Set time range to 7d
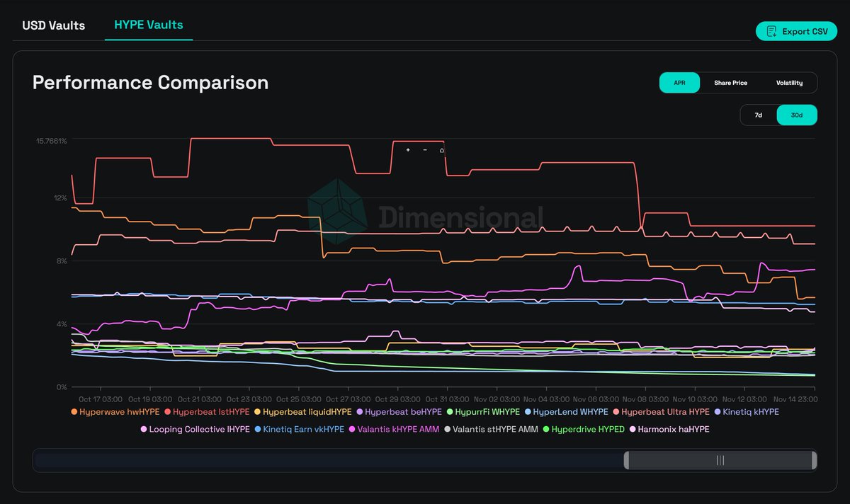850x504 pixels. click(x=758, y=115)
